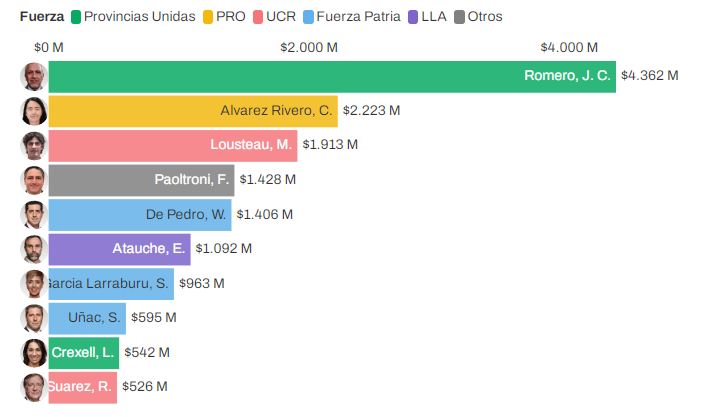Click the gray Otros legend swatch
The image size is (706, 417).
[460, 17]
